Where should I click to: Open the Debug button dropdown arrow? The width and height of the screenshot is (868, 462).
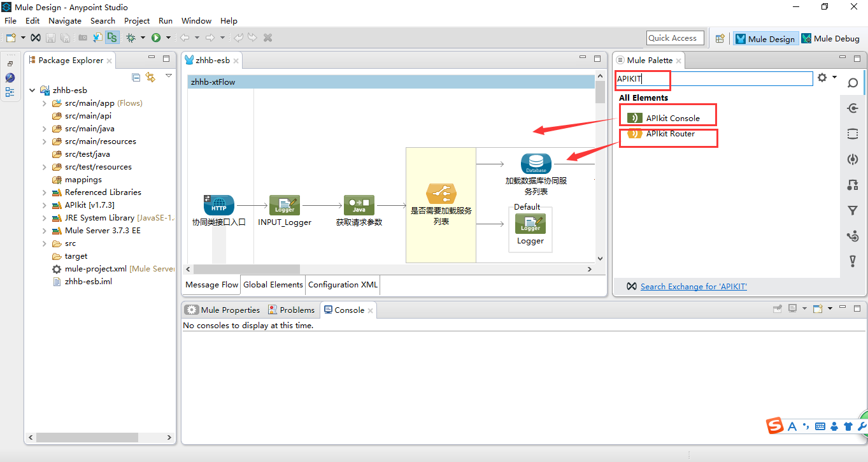(x=143, y=38)
